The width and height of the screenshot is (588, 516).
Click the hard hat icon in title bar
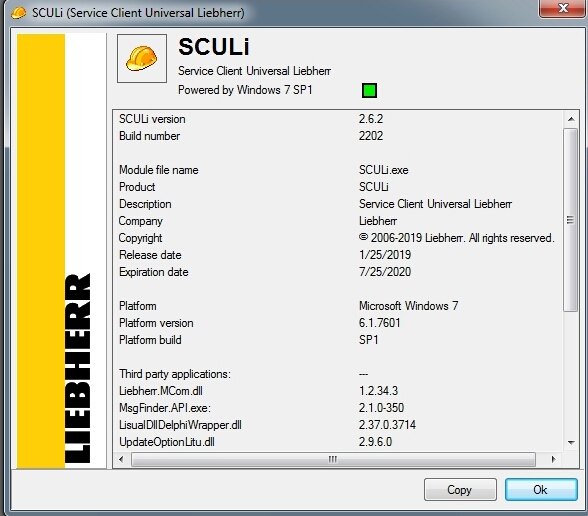(18, 13)
